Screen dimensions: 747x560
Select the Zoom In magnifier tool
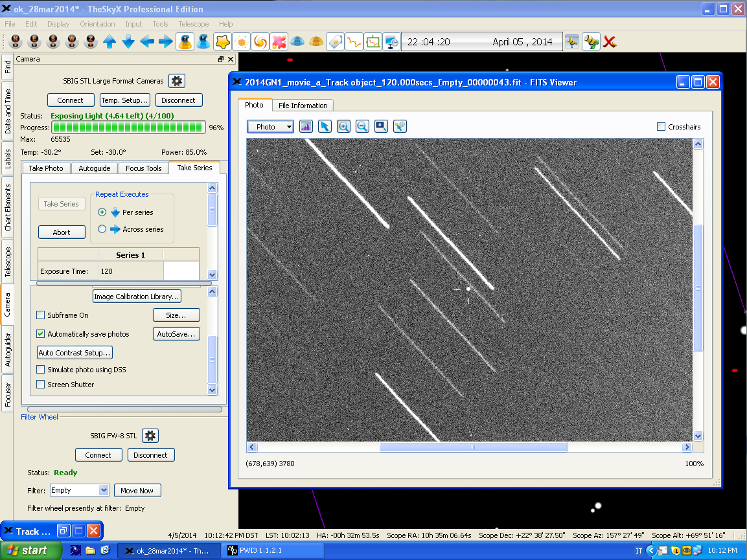(343, 126)
